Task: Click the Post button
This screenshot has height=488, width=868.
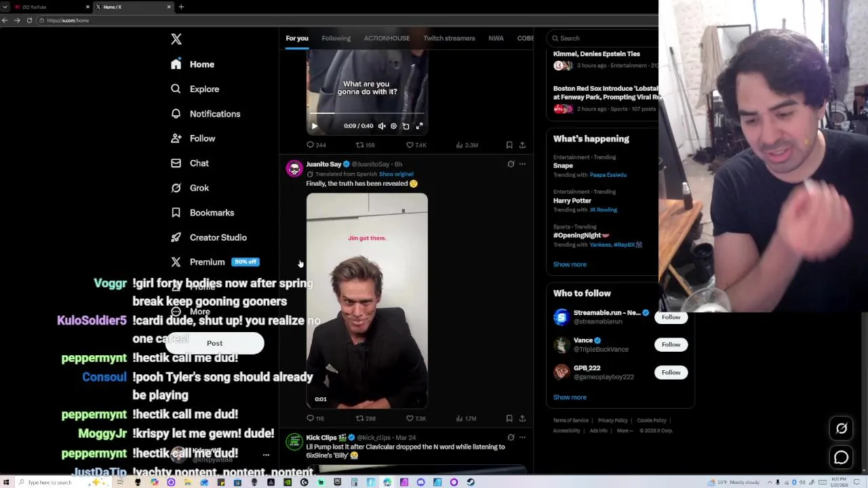Action: pyautogui.click(x=214, y=343)
